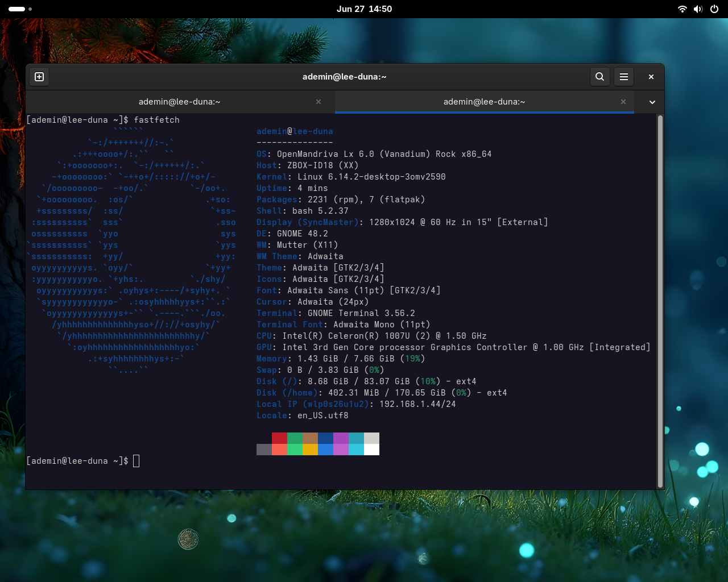This screenshot has width=728, height=582.
Task: Click the window title 'ademin@lee-duna:~'
Action: click(345, 77)
